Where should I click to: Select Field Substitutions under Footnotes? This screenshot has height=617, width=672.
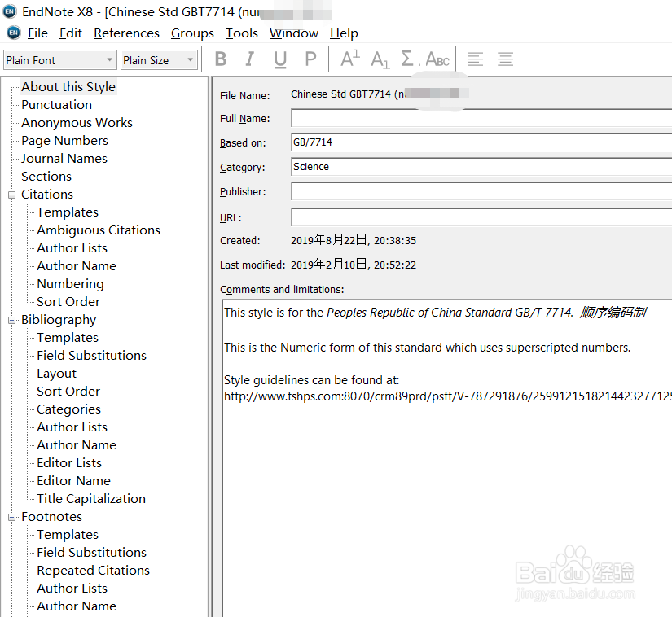point(92,553)
